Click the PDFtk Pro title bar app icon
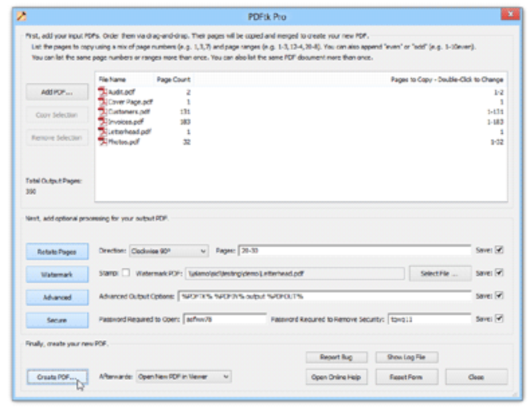Screen dimensions: 532x409 coord(21,16)
